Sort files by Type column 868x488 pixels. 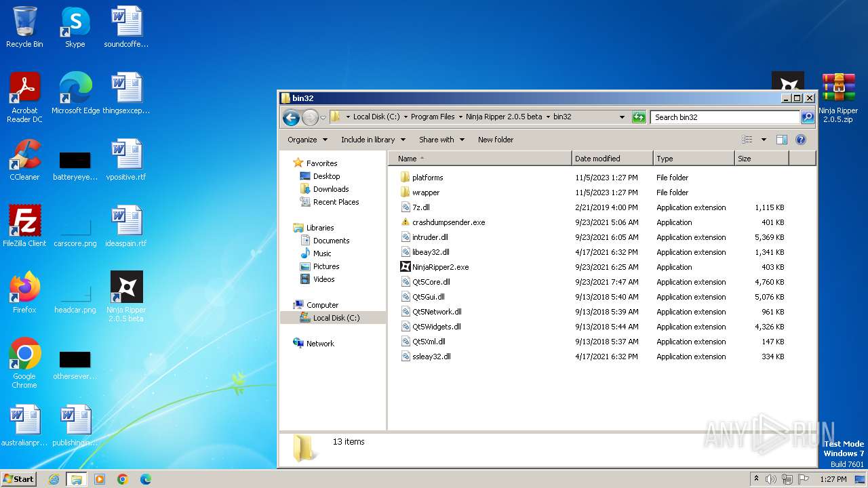[x=694, y=159]
